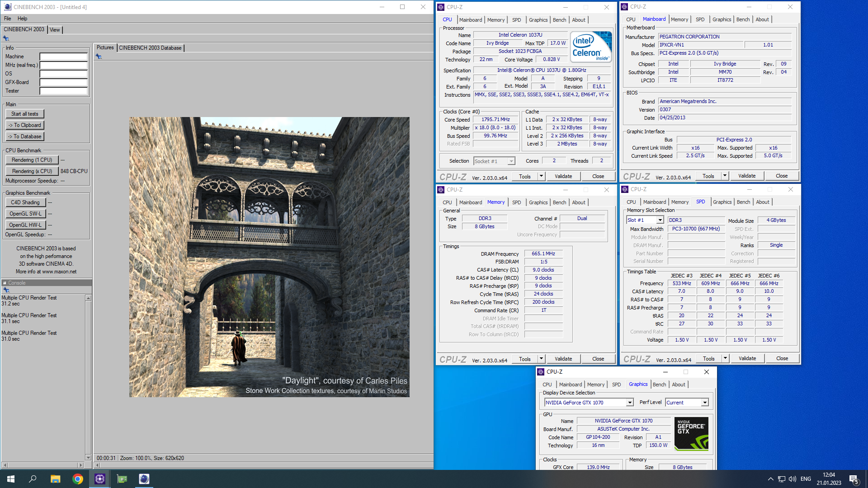
Task: Click the MHz (real freq.) input field
Action: pyautogui.click(x=64, y=65)
